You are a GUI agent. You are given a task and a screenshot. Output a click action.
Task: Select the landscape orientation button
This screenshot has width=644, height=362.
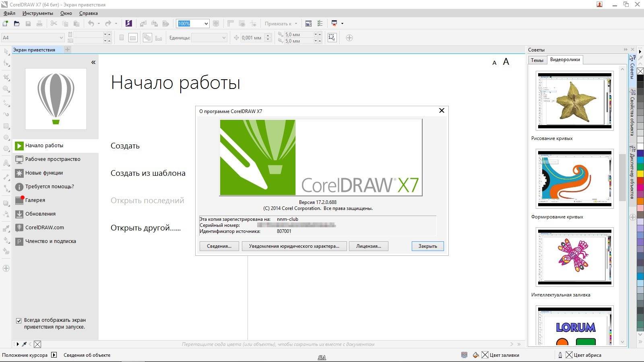[133, 38]
